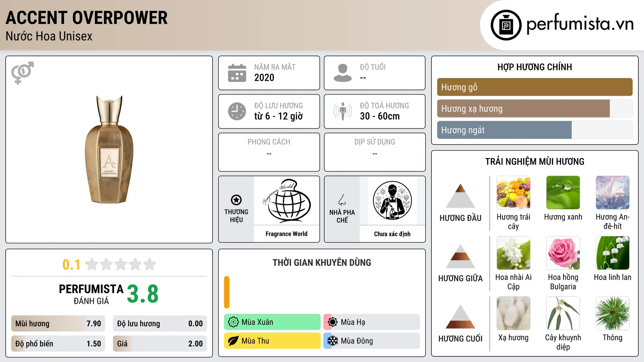Select the Mùa Thu season bar
644x362 pixels.
tap(272, 341)
